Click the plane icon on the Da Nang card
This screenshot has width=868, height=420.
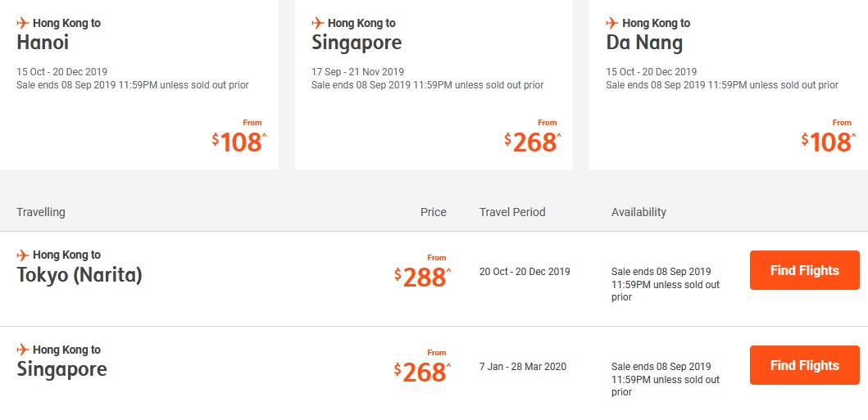[611, 23]
